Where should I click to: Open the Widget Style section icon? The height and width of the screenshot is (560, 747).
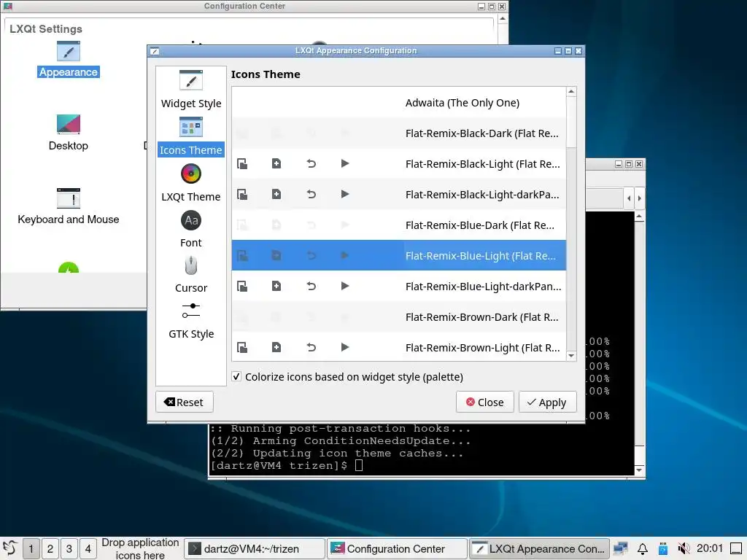coord(191,80)
